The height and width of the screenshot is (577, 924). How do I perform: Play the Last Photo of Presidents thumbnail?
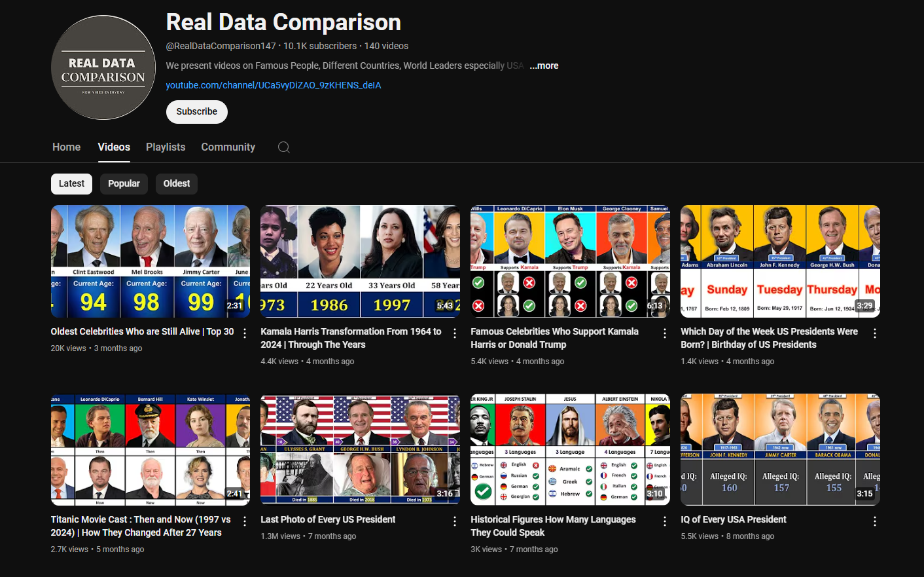361,449
